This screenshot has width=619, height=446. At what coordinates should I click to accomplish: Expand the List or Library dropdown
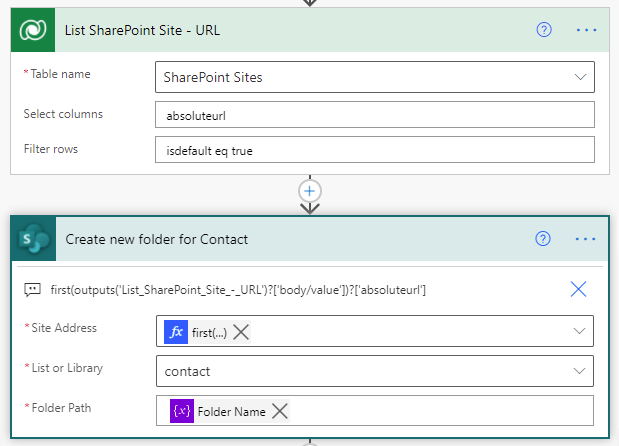pyautogui.click(x=580, y=371)
